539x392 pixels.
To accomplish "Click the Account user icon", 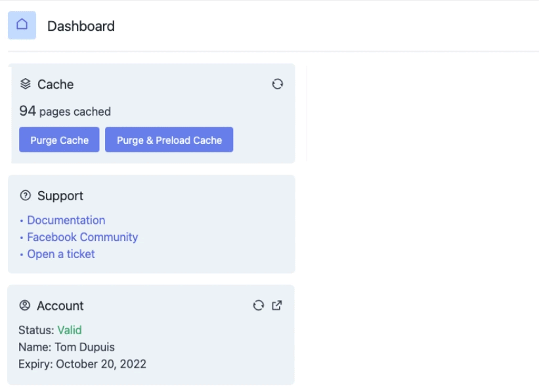I will click(25, 305).
